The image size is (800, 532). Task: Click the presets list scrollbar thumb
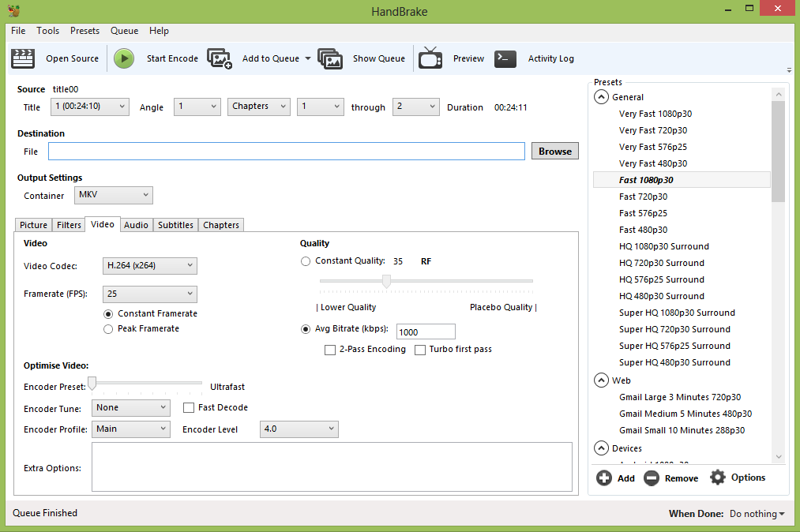[779, 152]
